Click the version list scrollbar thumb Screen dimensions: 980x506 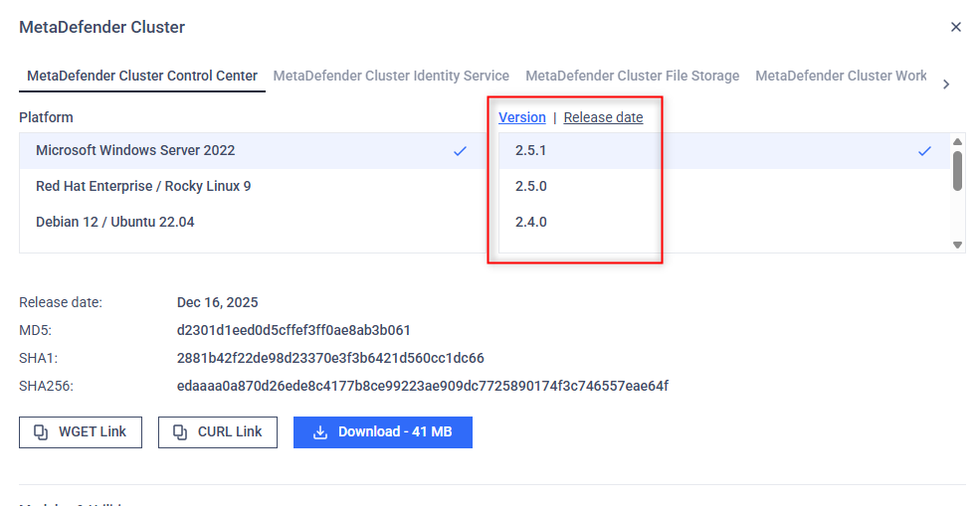point(957,171)
